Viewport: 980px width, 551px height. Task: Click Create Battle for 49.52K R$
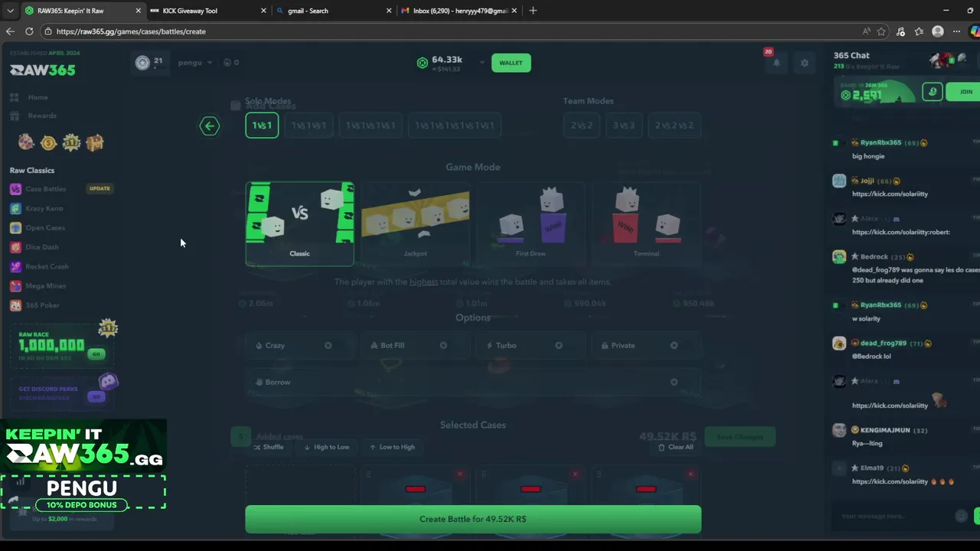(x=473, y=519)
